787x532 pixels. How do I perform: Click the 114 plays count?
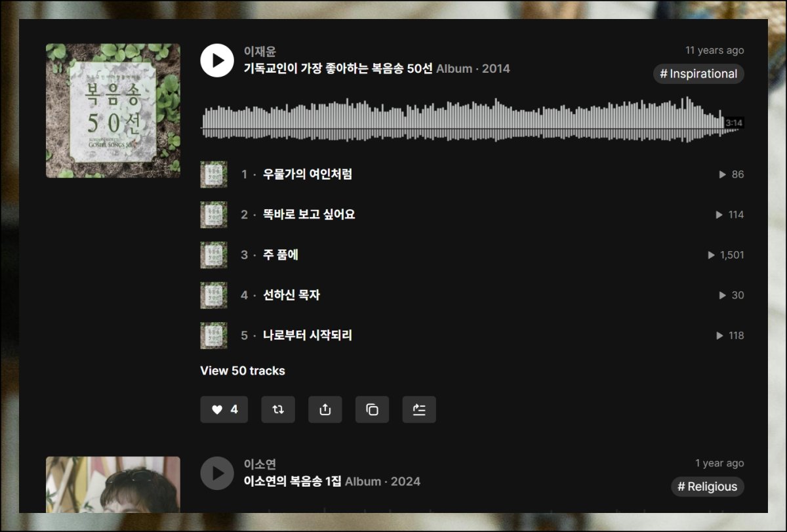click(730, 215)
